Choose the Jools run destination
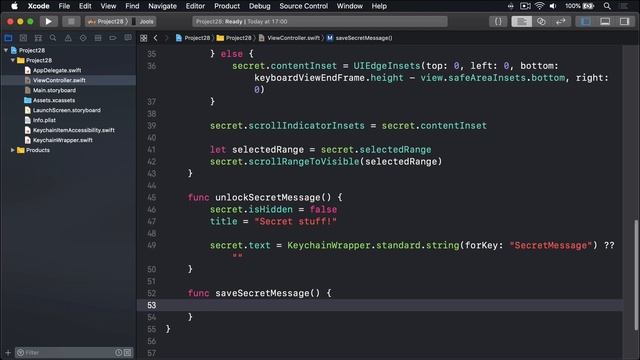Image resolution: width=640 pixels, height=360 pixels. click(x=143, y=22)
